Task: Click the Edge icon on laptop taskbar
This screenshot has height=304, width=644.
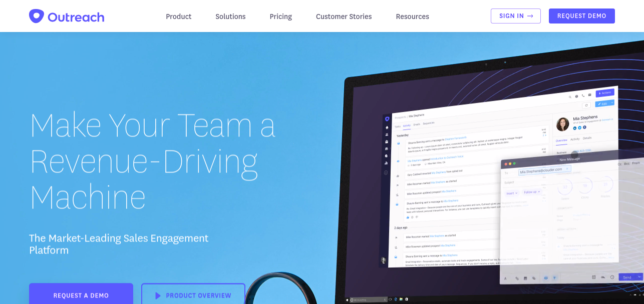Action: click(x=396, y=299)
